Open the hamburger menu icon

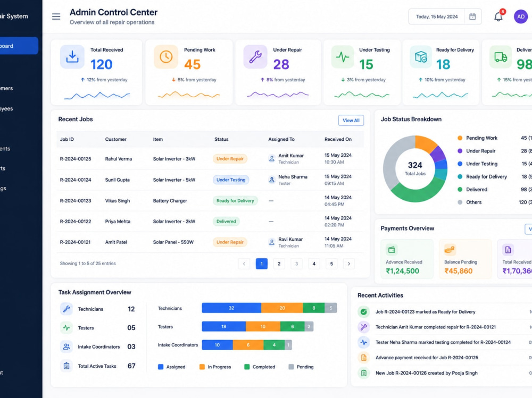56,16
